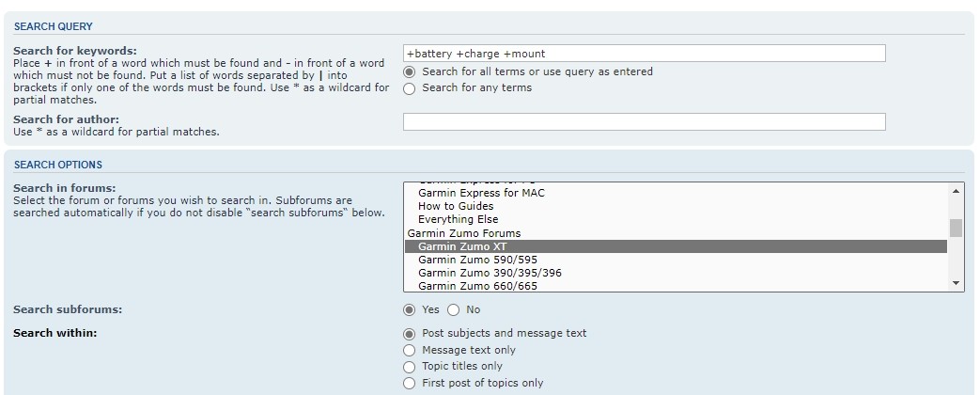980x395 pixels.
Task: Select 'Garmin Zumo Forums' category entry
Action: coord(676,233)
